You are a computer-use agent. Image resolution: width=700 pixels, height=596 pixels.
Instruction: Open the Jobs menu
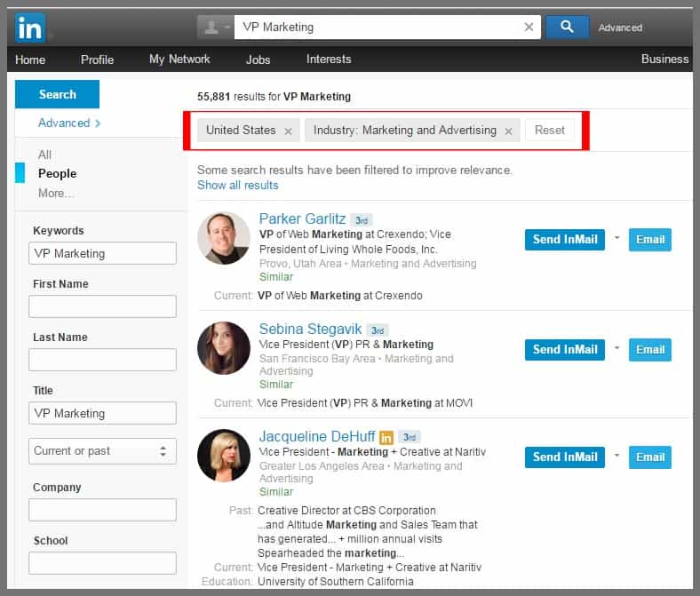(x=258, y=60)
